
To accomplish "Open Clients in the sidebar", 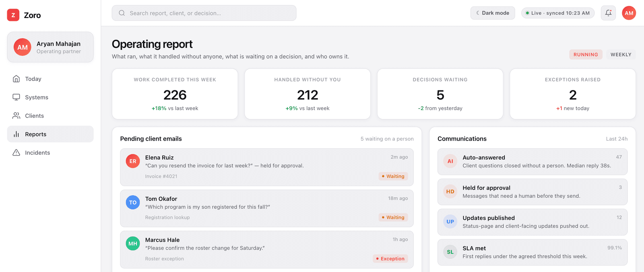I will (50, 116).
